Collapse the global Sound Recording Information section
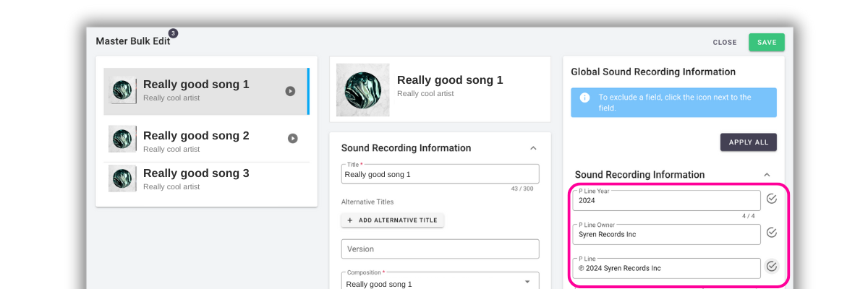Screen dimensions: 868x289 point(767,175)
